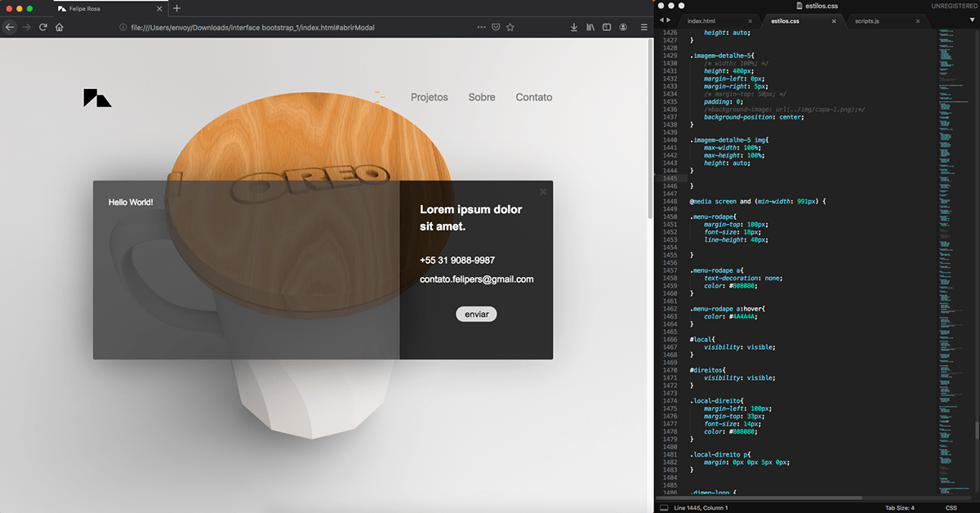980x513 pixels.
Task: Open the Projetos navigation link
Action: [429, 97]
